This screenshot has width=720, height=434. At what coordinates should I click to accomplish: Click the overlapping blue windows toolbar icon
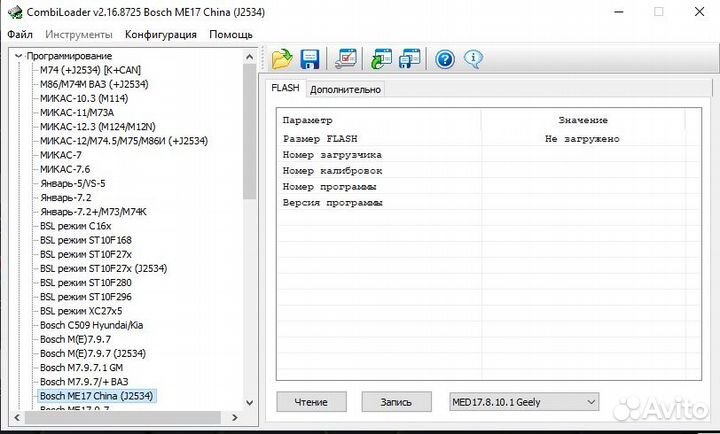click(x=409, y=58)
